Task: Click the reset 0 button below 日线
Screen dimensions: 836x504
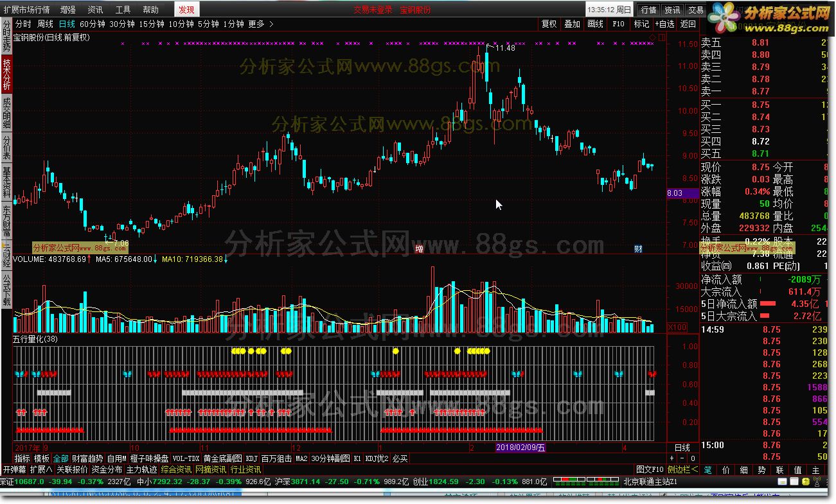Action: (x=693, y=458)
